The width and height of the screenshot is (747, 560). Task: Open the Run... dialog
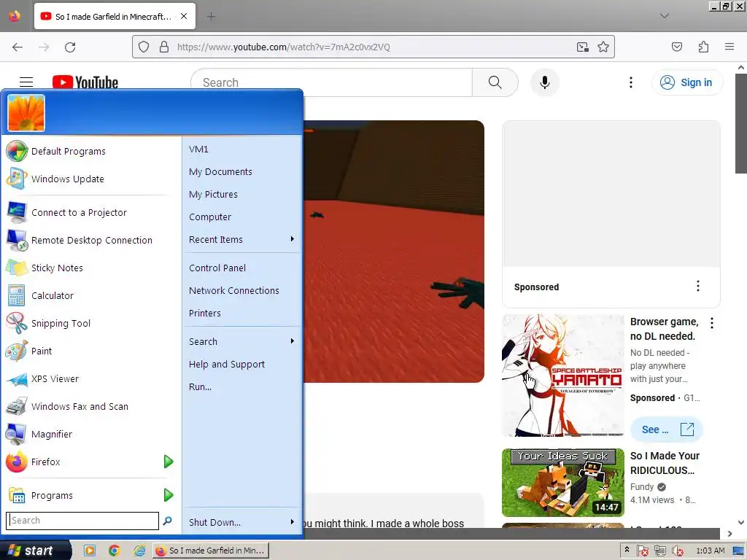(x=200, y=387)
